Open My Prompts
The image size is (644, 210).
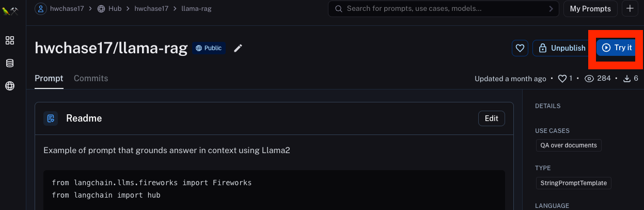[x=590, y=9]
